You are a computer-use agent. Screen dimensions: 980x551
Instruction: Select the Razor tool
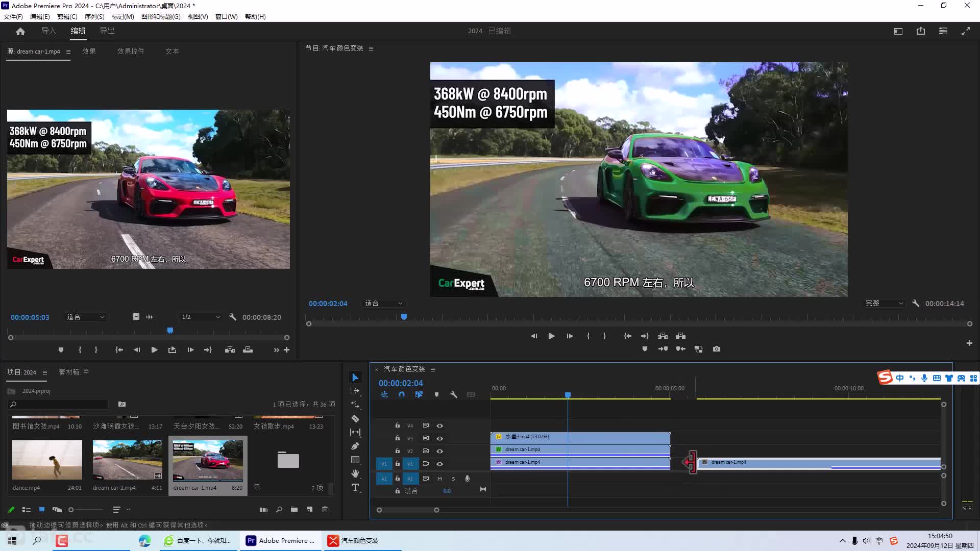click(x=355, y=418)
